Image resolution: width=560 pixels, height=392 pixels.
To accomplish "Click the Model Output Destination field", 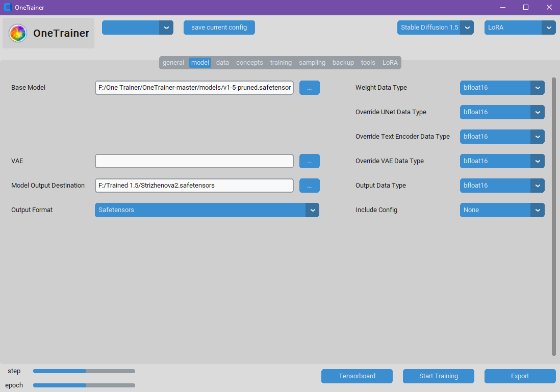I will coord(194,185).
